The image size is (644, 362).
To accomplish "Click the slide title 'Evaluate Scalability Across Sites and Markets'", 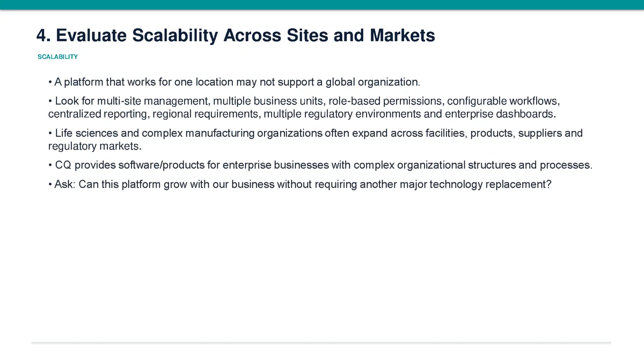I will [245, 36].
